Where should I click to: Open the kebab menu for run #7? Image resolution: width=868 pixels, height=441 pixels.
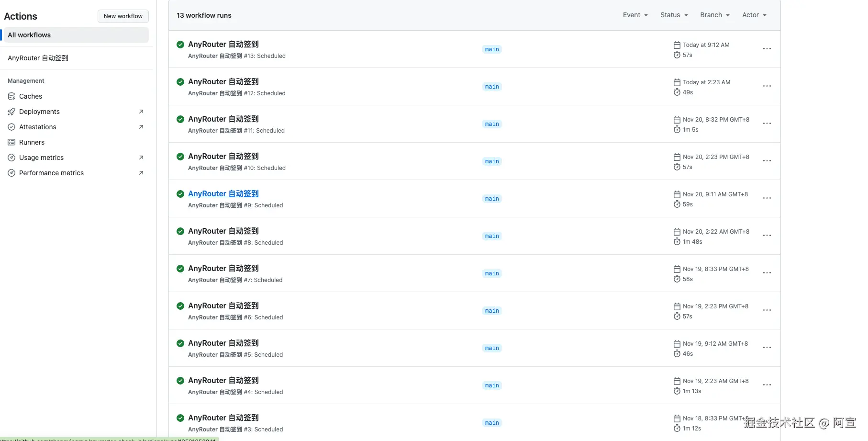767,273
